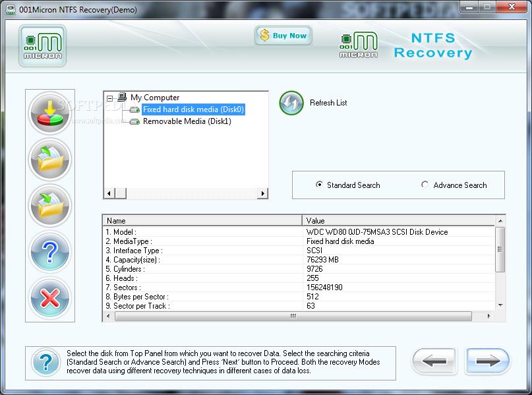Click the My Computer icon in the tree
The width and height of the screenshot is (532, 395).
click(x=122, y=98)
